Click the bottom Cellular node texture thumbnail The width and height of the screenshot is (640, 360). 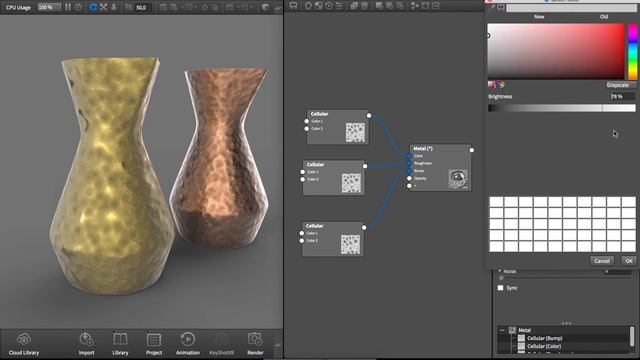(x=350, y=244)
